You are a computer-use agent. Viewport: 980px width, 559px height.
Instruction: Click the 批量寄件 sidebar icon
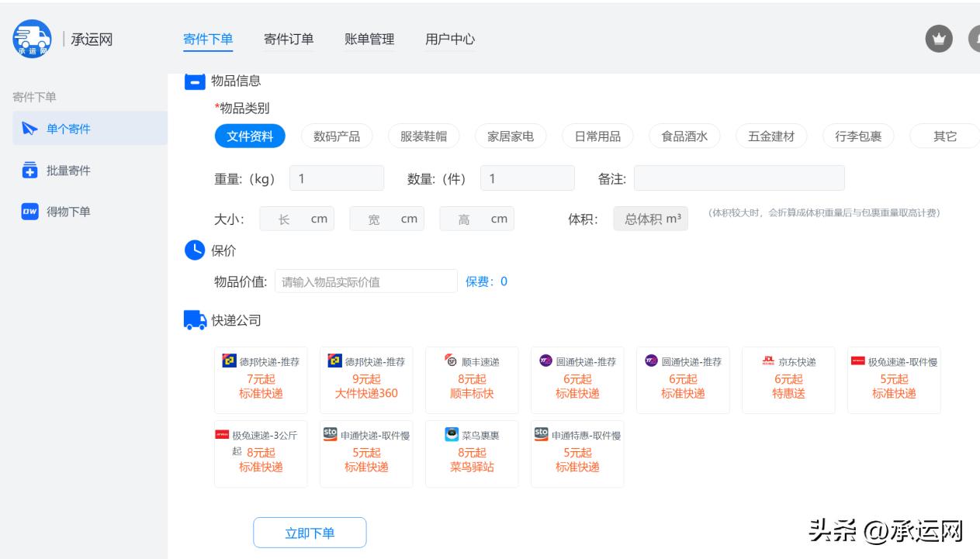[x=31, y=170]
